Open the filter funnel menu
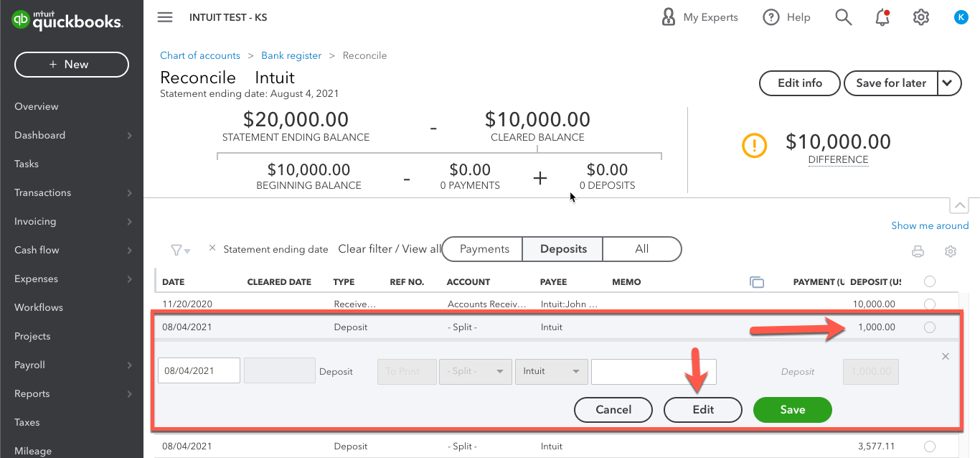Image resolution: width=980 pixels, height=458 pixels. [177, 249]
